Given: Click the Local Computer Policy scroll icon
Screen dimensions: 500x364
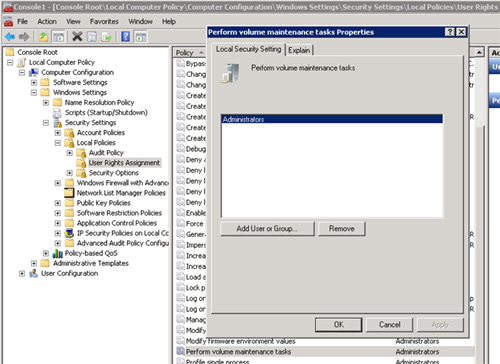Looking at the screenshot, I should pos(22,62).
